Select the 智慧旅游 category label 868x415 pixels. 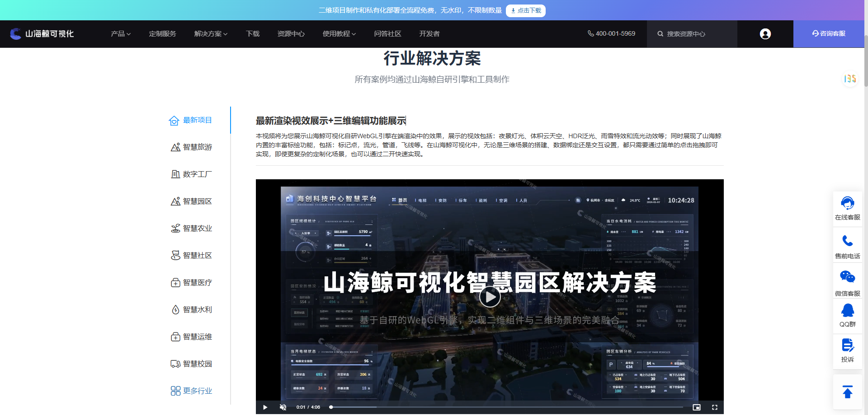coord(198,147)
